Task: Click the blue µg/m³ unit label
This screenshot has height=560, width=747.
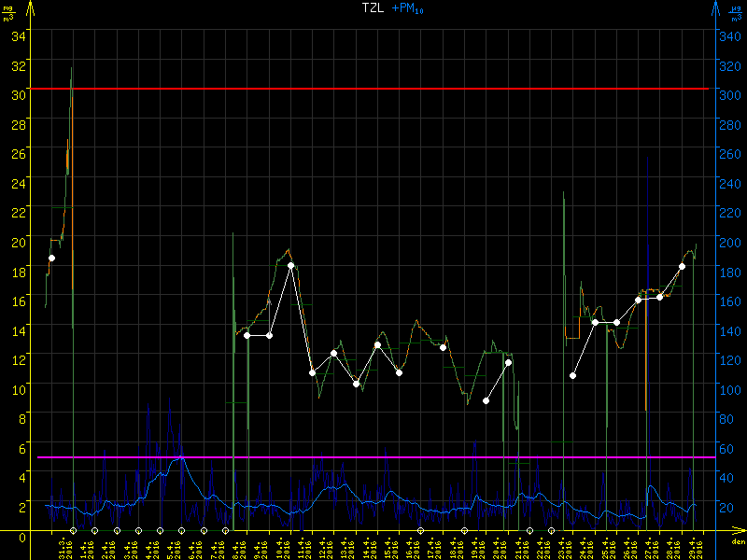Action: click(736, 12)
